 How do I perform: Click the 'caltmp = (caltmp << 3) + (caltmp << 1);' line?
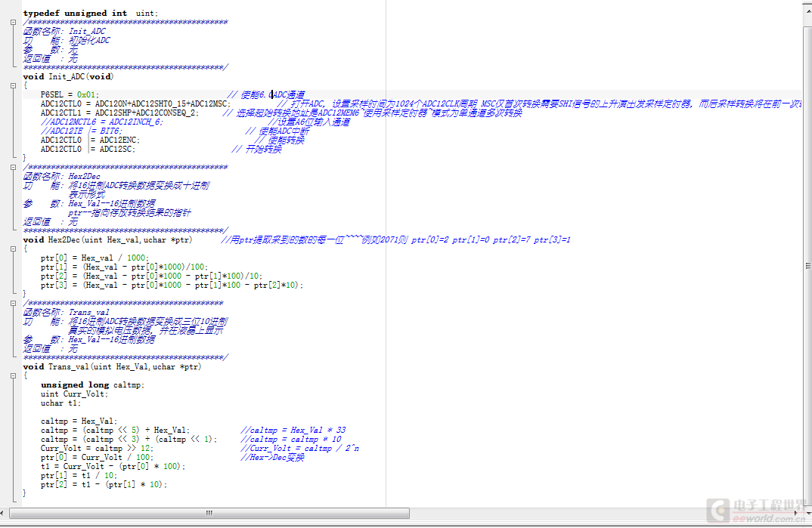click(129, 439)
